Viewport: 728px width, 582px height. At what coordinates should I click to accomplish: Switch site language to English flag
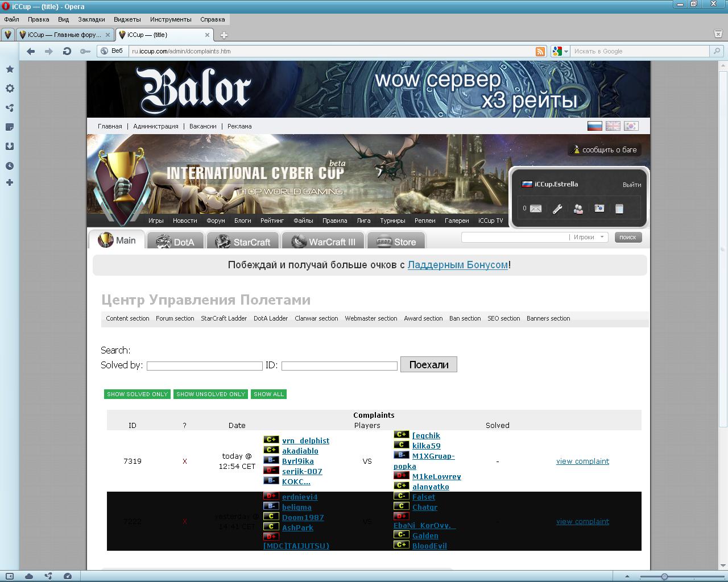tap(613, 126)
